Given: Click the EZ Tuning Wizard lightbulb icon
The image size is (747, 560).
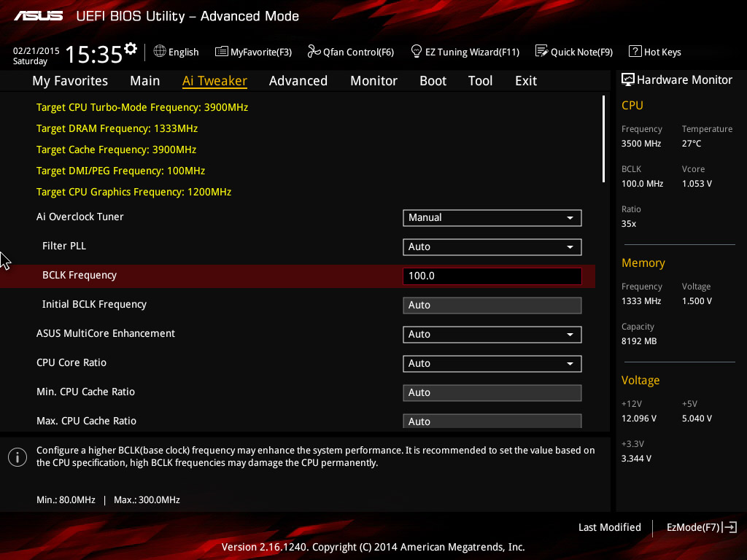Looking at the screenshot, I should click(x=417, y=52).
